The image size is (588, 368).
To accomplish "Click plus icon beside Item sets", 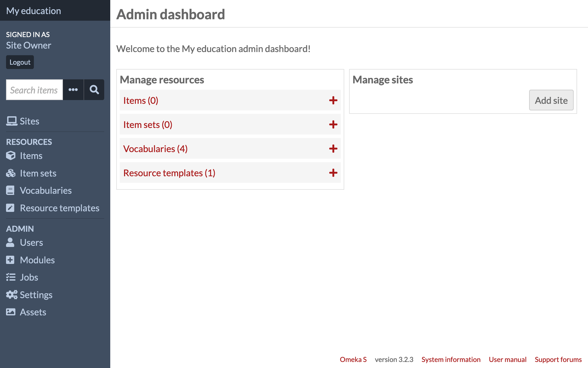I will (333, 124).
